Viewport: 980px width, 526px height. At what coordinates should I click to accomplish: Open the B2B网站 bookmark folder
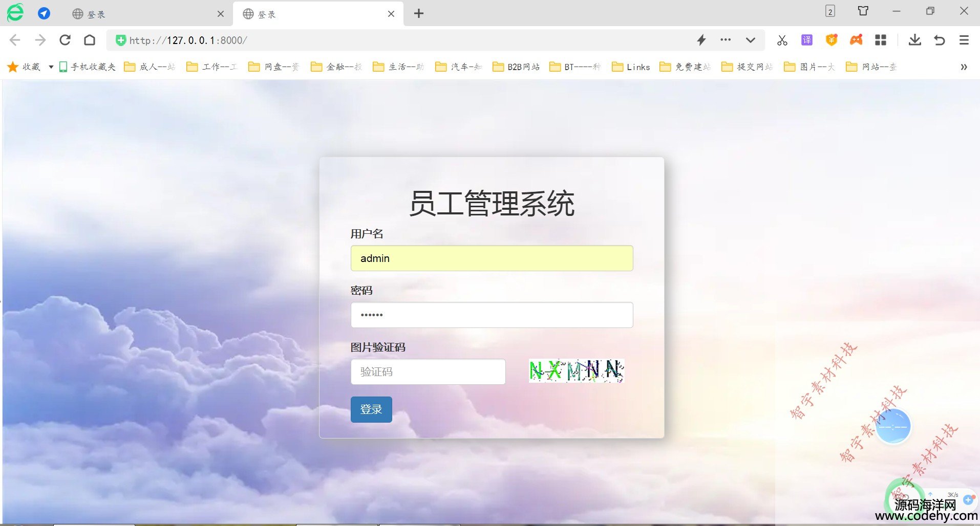click(517, 67)
